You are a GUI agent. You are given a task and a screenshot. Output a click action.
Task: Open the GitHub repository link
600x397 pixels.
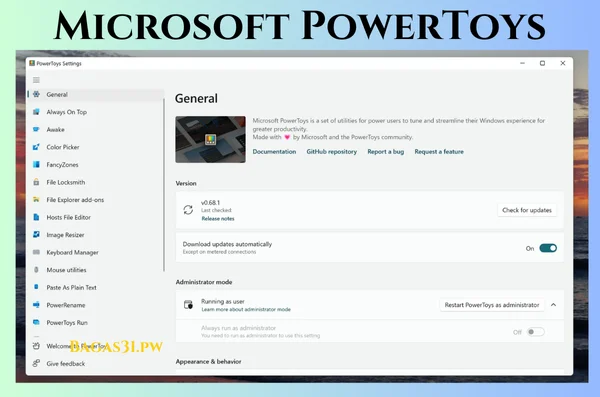pyautogui.click(x=331, y=152)
